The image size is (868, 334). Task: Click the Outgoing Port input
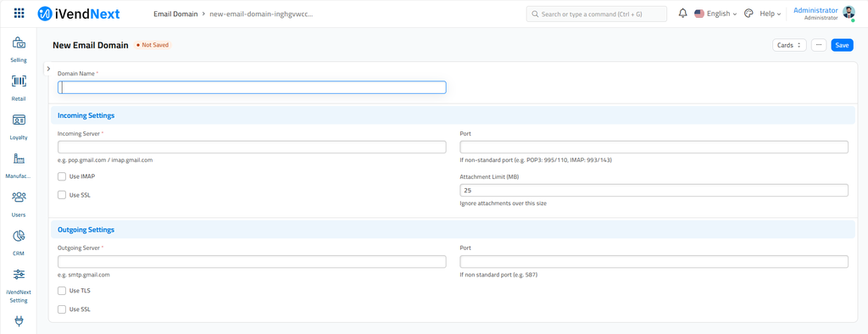point(654,261)
